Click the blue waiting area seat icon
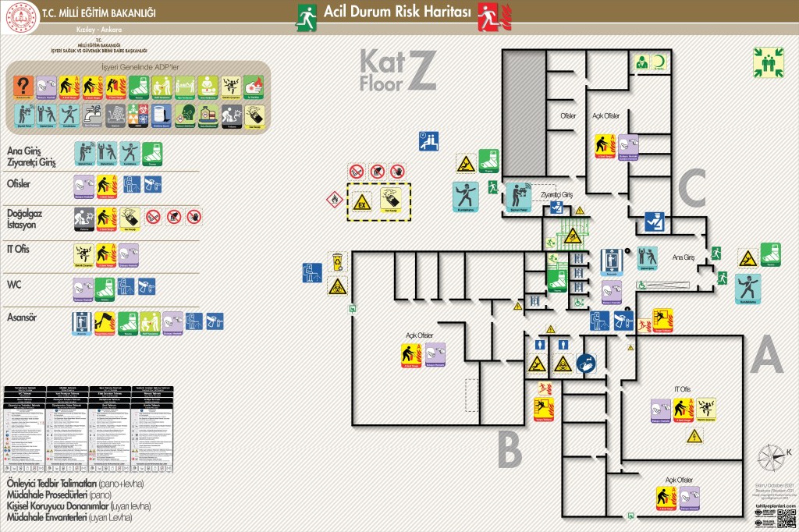The height and width of the screenshot is (532, 799). [428, 140]
